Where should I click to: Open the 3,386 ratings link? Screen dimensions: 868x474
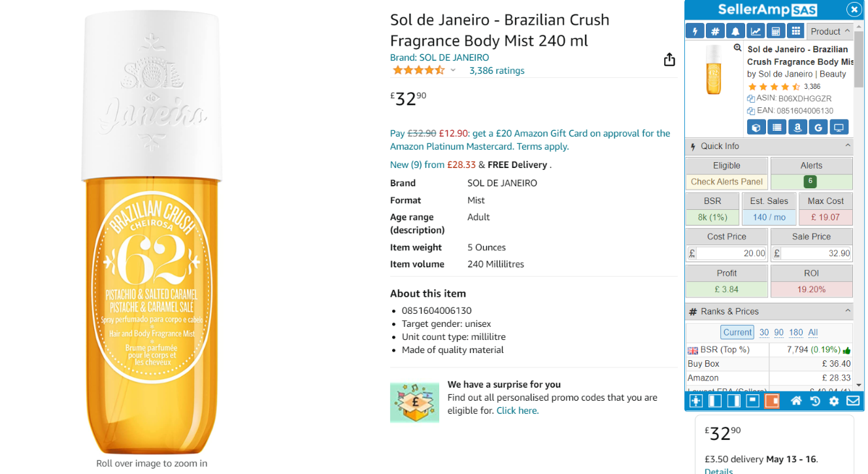point(497,71)
